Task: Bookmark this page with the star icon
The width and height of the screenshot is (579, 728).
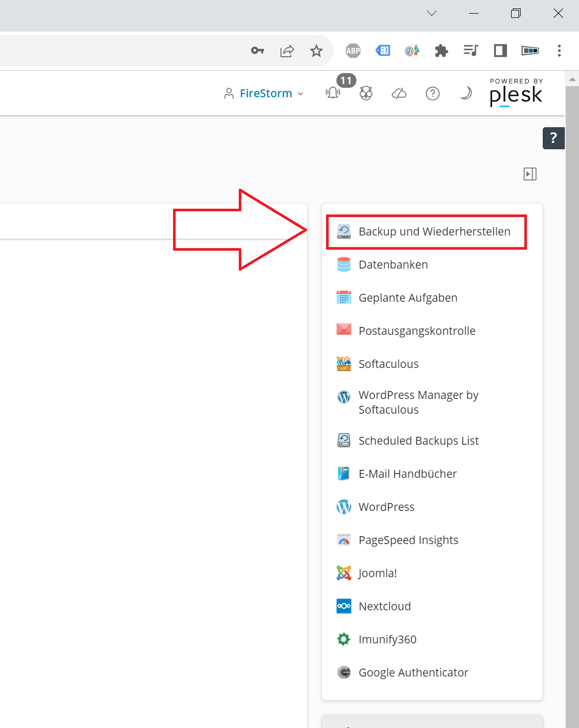Action: pyautogui.click(x=316, y=50)
